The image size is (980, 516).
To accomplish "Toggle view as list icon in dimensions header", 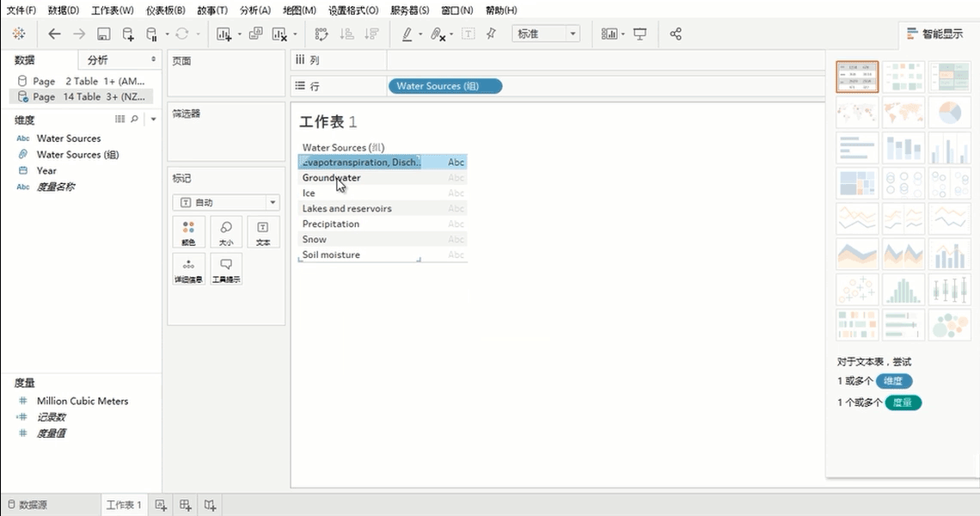I will pos(120,120).
